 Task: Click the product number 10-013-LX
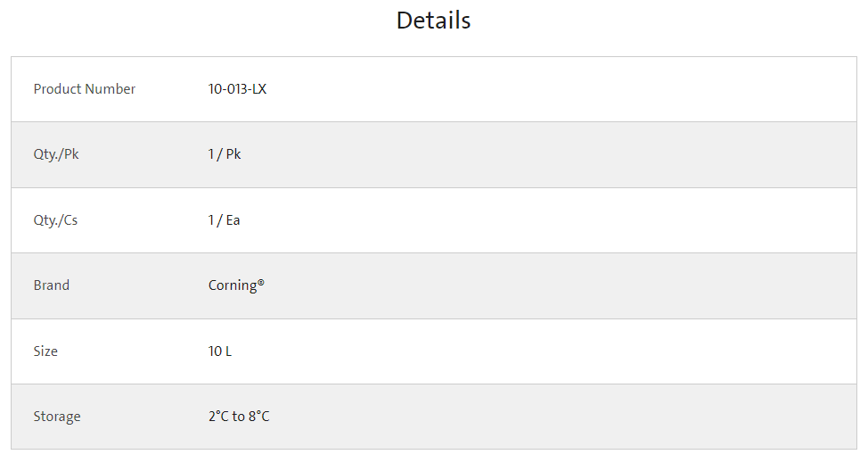coord(237,88)
